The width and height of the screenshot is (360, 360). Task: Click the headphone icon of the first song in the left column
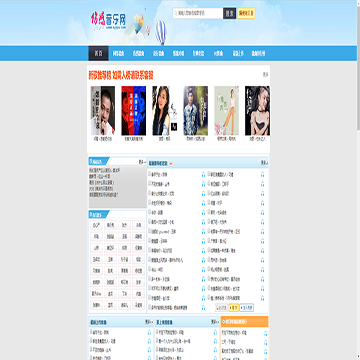pyautogui.click(x=203, y=174)
